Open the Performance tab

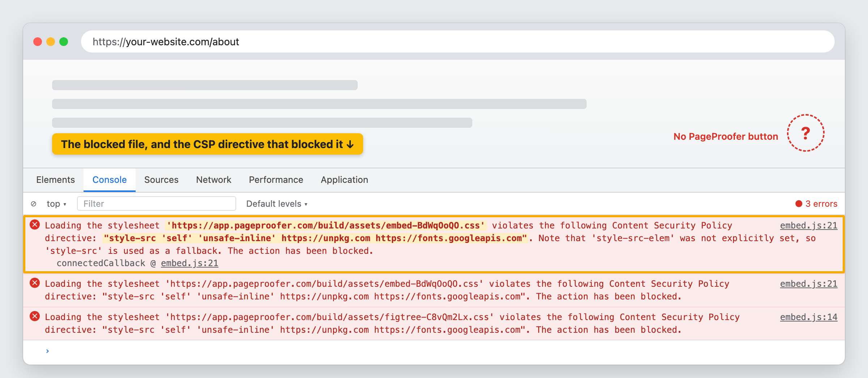tap(276, 180)
